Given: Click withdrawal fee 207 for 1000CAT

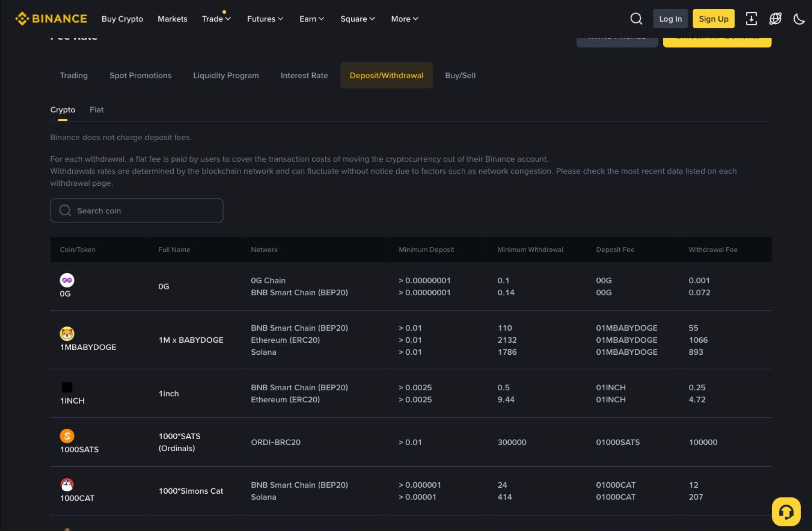Looking at the screenshot, I should coord(696,497).
